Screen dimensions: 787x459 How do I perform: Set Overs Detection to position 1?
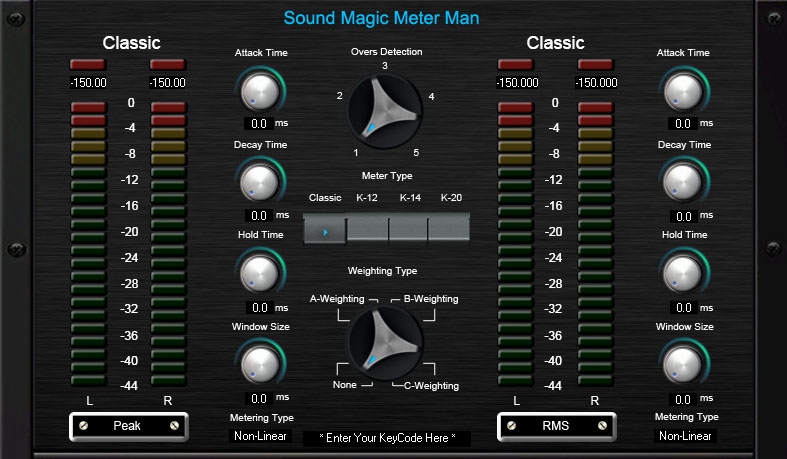point(356,152)
